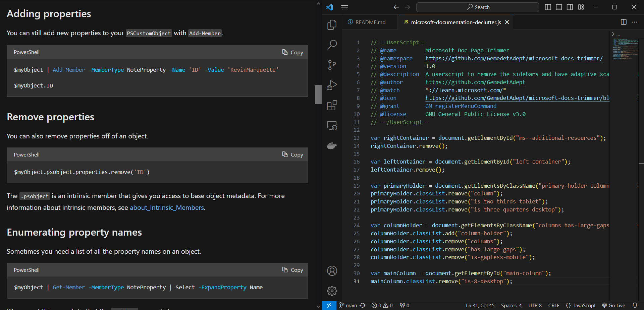Change file encoding UTF-8

click(535, 305)
